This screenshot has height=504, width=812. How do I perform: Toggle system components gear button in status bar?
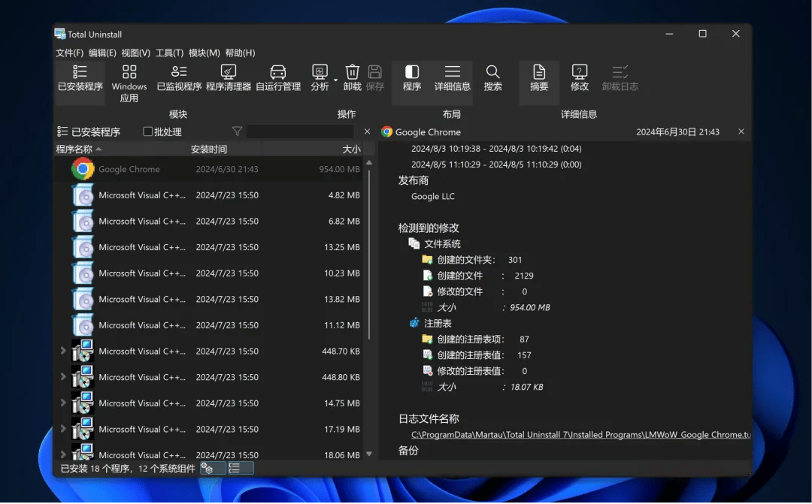[213, 468]
